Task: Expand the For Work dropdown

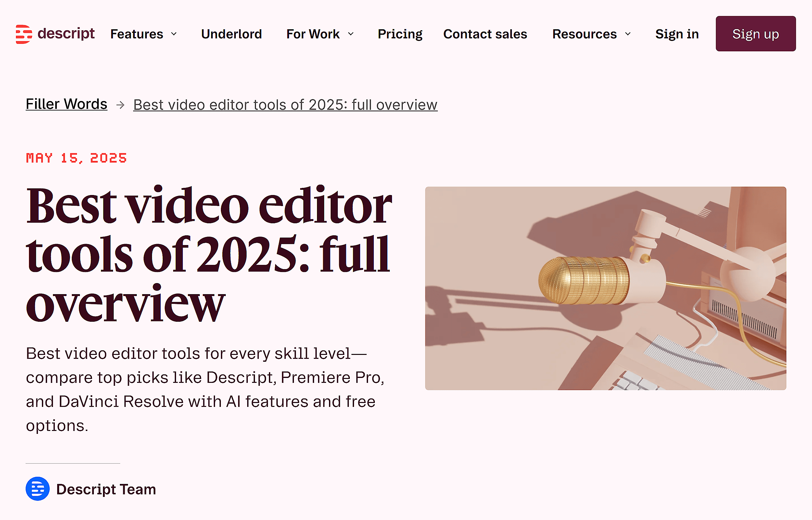Action: pos(351,34)
